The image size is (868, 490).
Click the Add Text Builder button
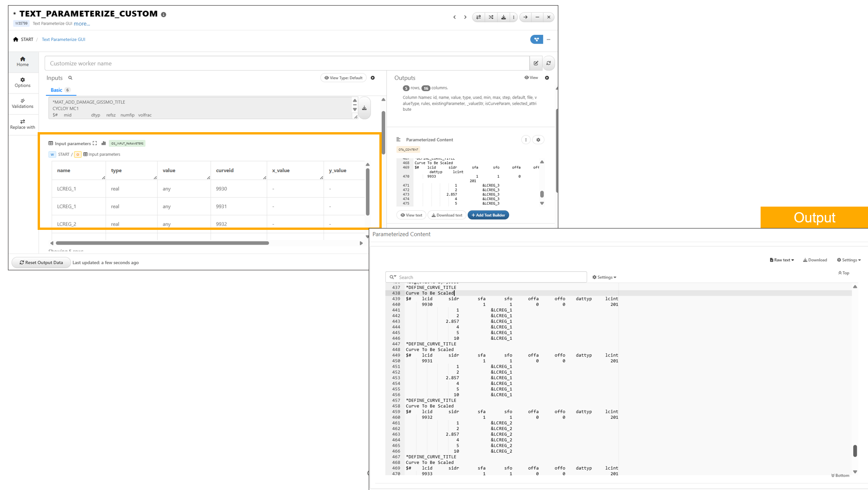(x=488, y=215)
